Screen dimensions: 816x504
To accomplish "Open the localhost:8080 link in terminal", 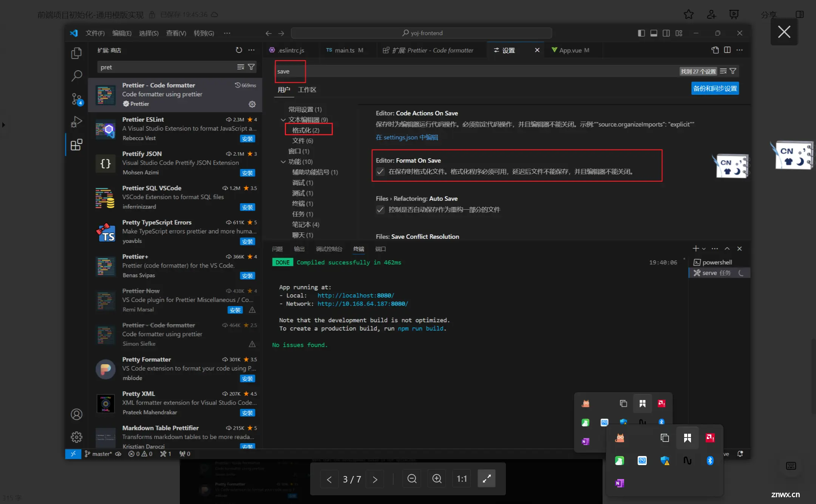I will (x=355, y=295).
